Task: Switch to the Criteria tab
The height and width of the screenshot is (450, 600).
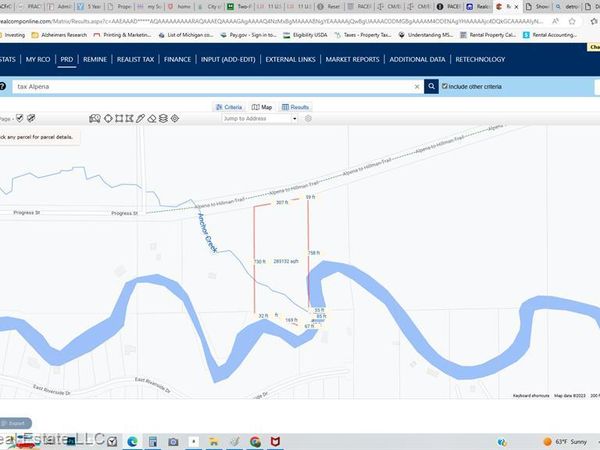Action: [x=229, y=106]
